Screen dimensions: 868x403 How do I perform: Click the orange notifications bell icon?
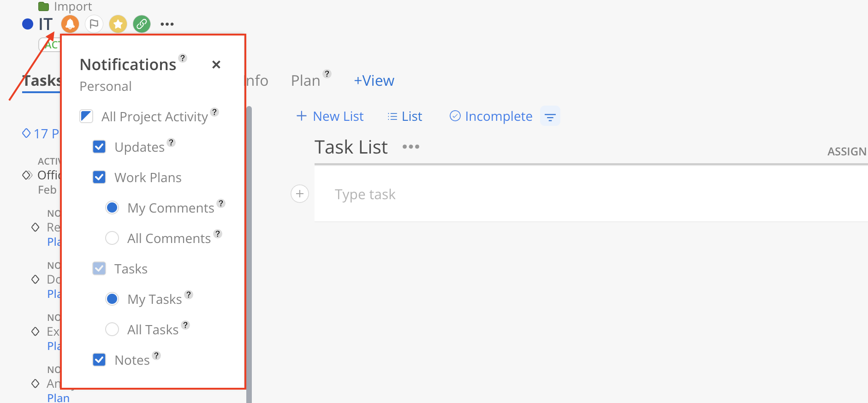click(70, 24)
